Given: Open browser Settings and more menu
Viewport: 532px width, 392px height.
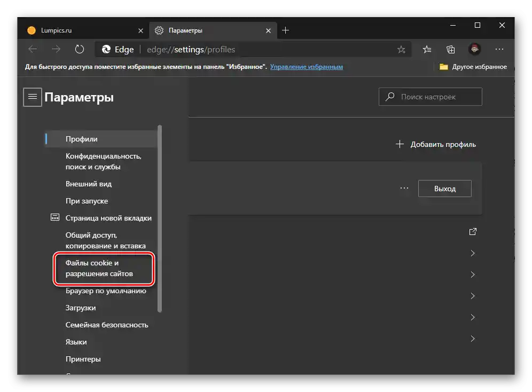Looking at the screenshot, I should pyautogui.click(x=499, y=50).
